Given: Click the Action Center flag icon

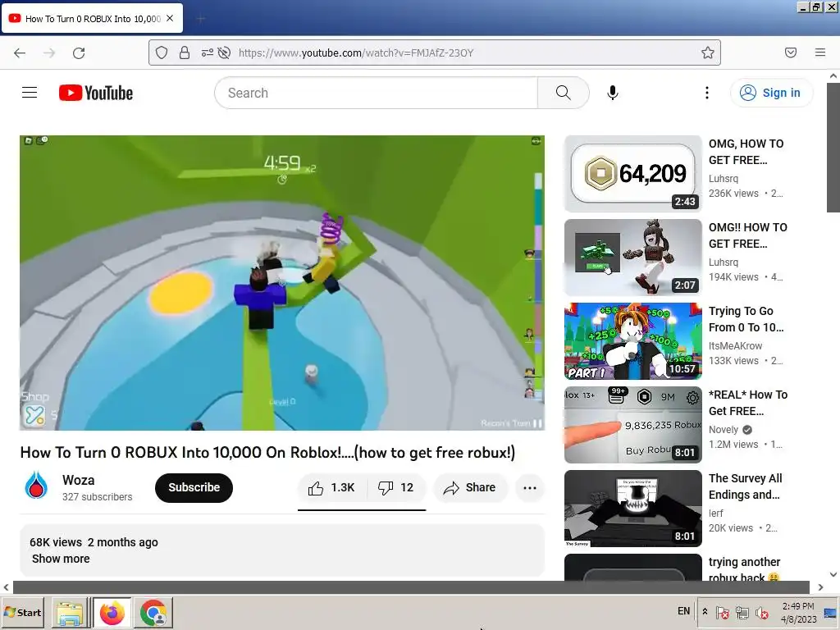Looking at the screenshot, I should point(722,612).
